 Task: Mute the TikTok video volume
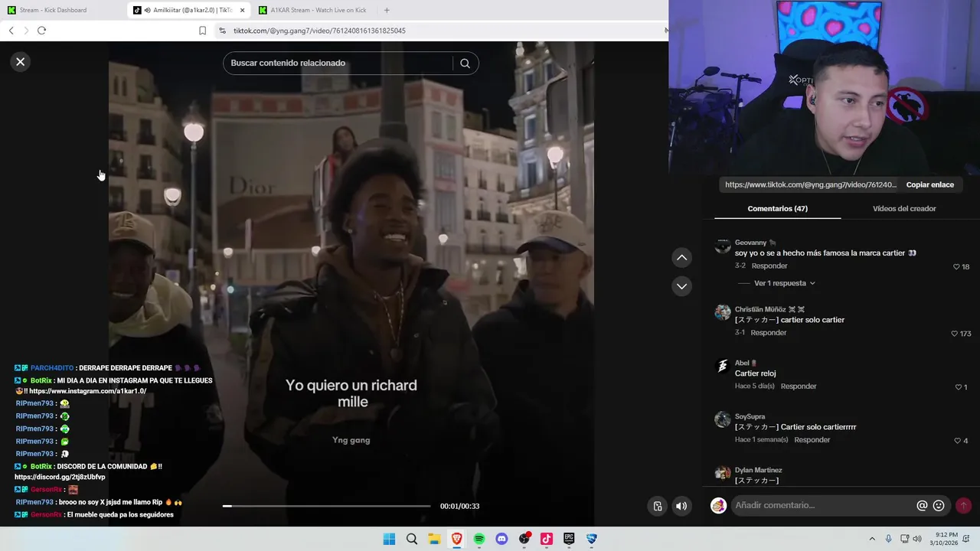[681, 506]
